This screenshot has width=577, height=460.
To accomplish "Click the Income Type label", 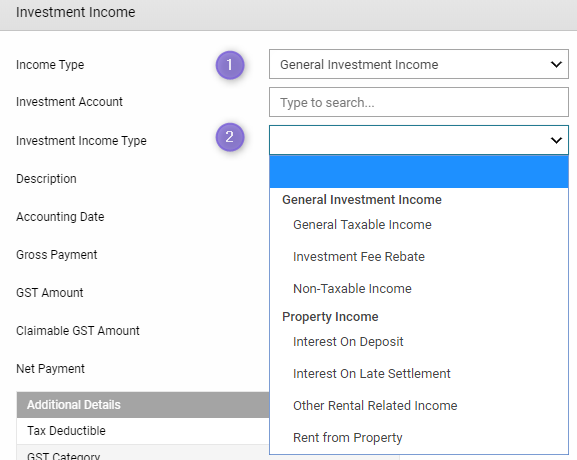I will click(x=50, y=65).
